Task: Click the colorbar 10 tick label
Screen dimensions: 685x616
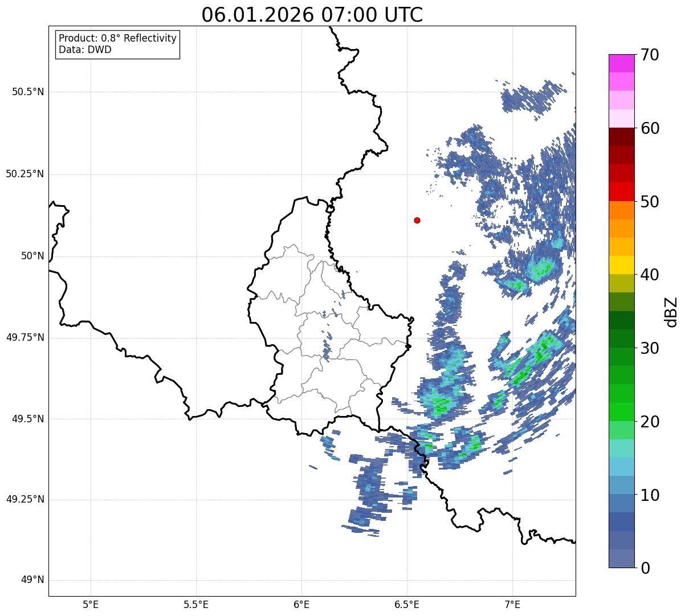Action: 650,495
